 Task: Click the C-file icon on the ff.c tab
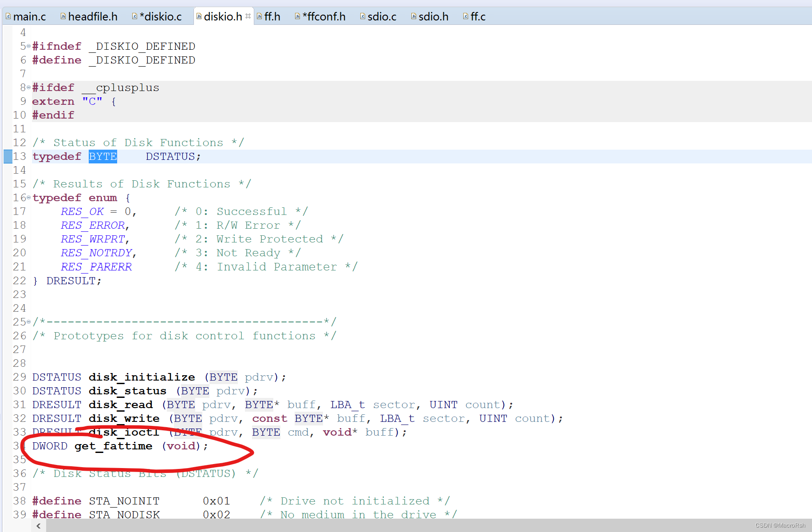[465, 16]
